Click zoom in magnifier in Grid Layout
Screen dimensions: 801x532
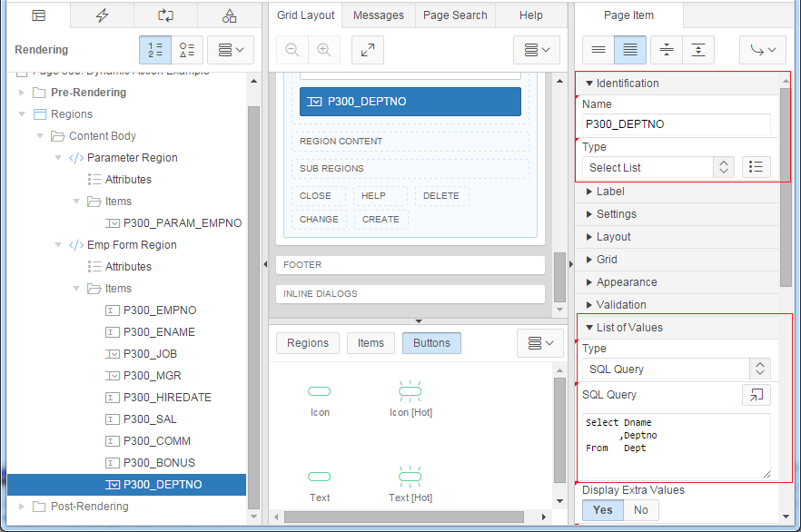[x=324, y=50]
